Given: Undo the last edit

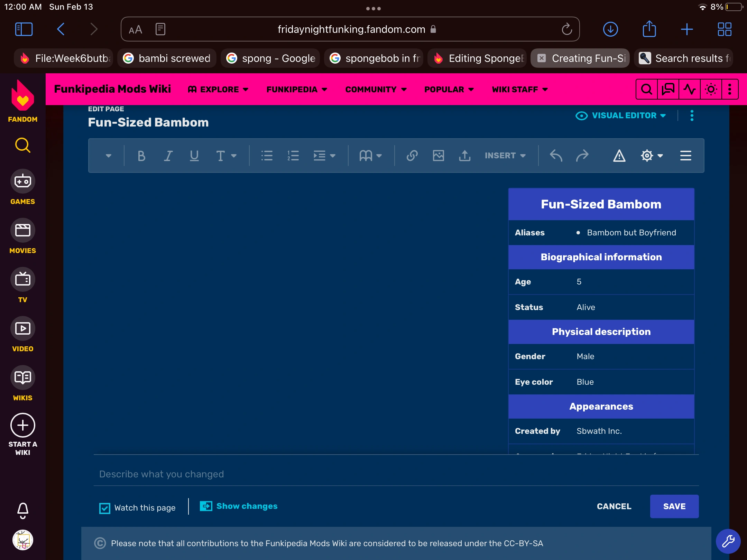Looking at the screenshot, I should tap(556, 156).
